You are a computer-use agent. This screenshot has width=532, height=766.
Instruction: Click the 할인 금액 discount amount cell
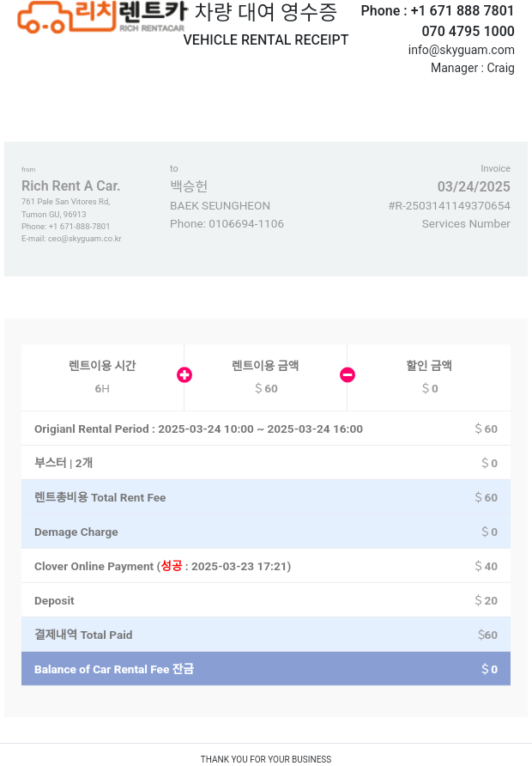429,377
